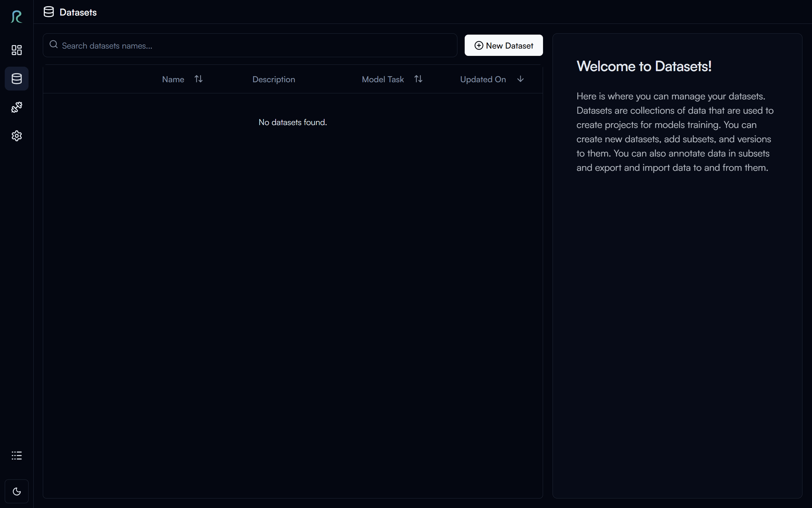Click the search magnifier icon
Viewport: 812px width, 508px height.
(x=53, y=45)
